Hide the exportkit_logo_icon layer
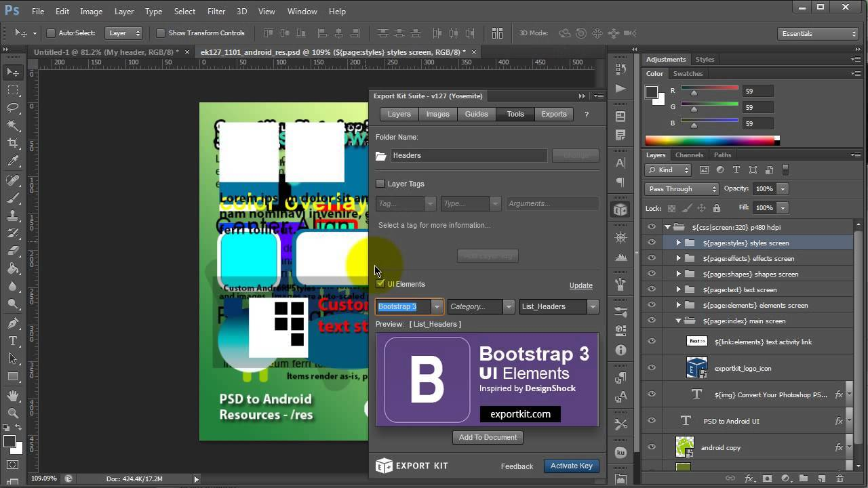This screenshot has height=488, width=868. tap(652, 368)
